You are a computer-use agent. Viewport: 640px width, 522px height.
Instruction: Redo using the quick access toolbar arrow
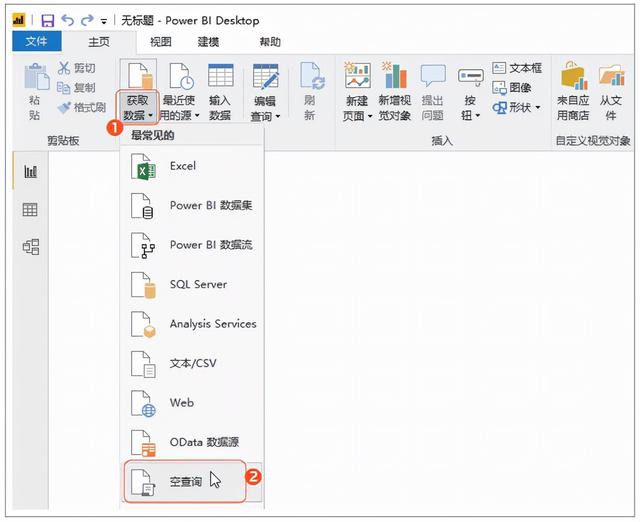tap(87, 20)
